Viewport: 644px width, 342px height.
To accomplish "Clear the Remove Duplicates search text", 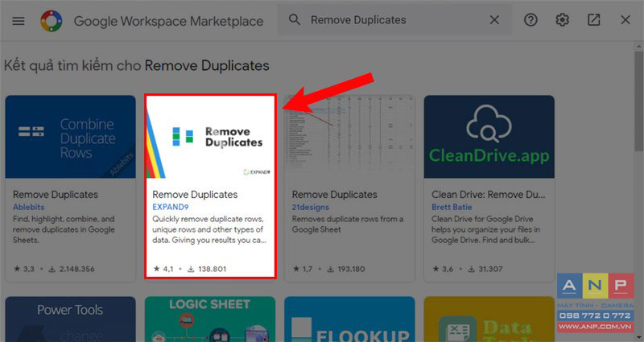I will tap(494, 19).
